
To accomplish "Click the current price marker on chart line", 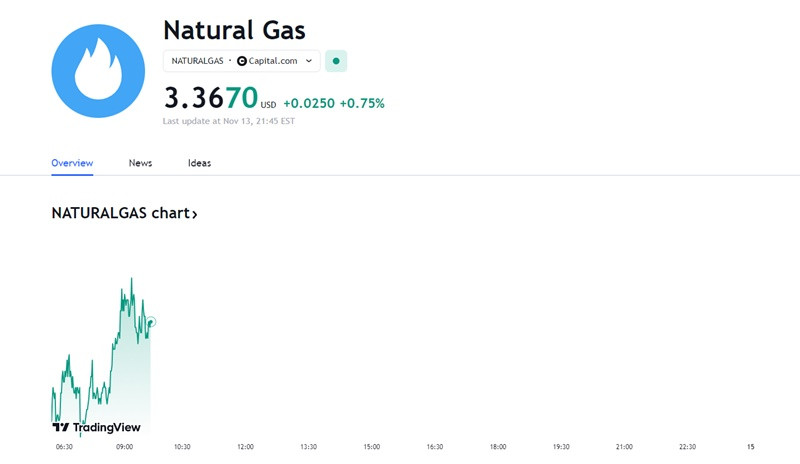I will [x=151, y=322].
